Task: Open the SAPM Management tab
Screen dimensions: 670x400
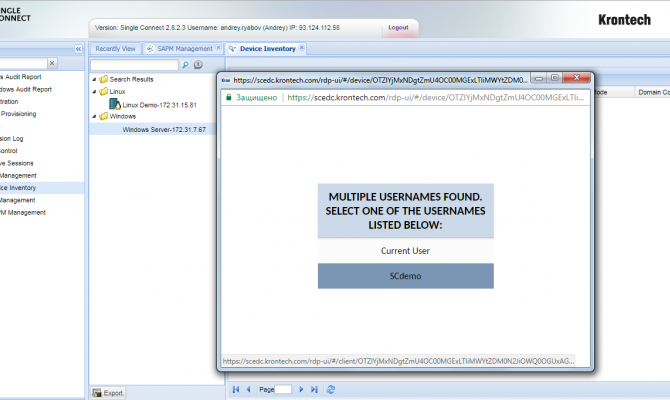Action: [185, 49]
